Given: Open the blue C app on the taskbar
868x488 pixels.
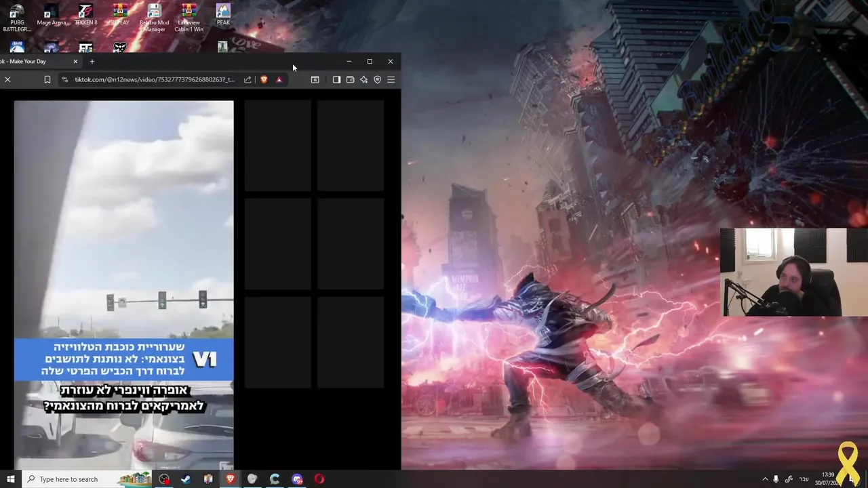Looking at the screenshot, I should click(275, 479).
